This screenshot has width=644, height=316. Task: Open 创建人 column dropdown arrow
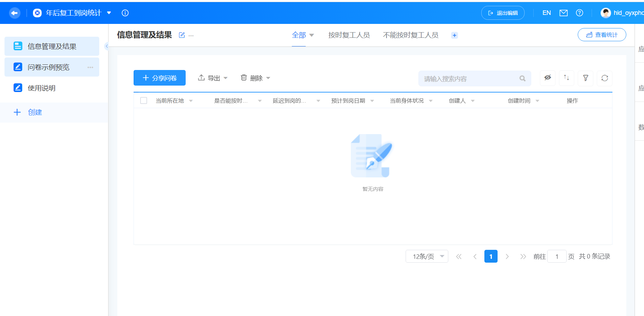(x=473, y=101)
